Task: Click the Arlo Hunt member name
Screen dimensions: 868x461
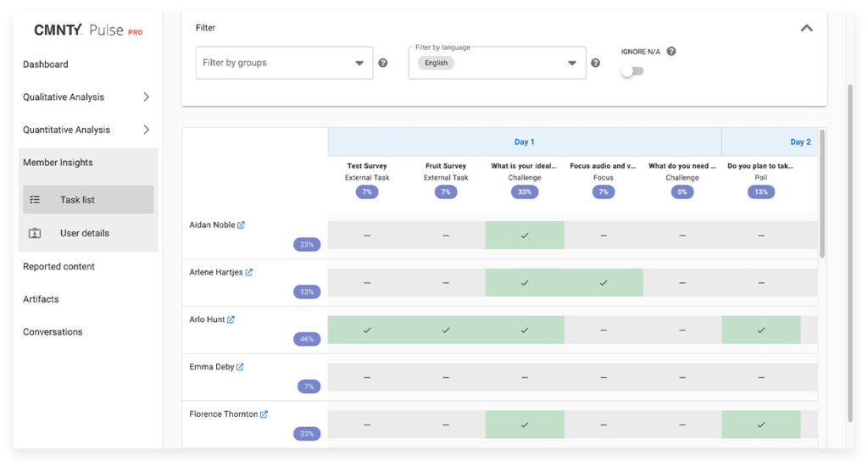Action: pyautogui.click(x=207, y=319)
